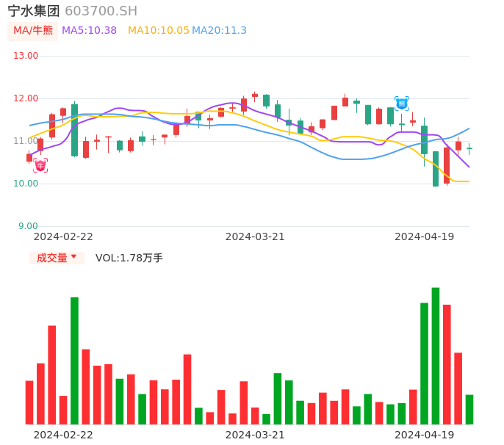Toggle the MA5 moving average legend
504x445 pixels.
(89, 31)
